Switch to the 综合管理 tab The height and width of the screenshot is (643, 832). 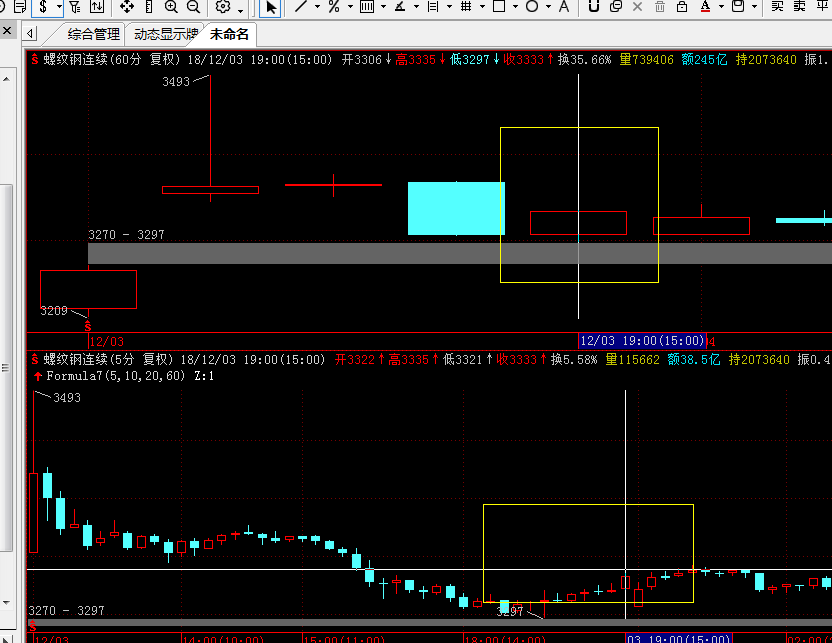94,34
